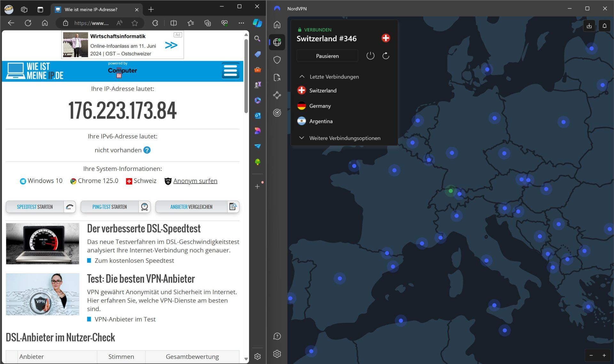Open wieistmeineip.de hamburger menu
This screenshot has height=364, width=614.
pos(230,71)
